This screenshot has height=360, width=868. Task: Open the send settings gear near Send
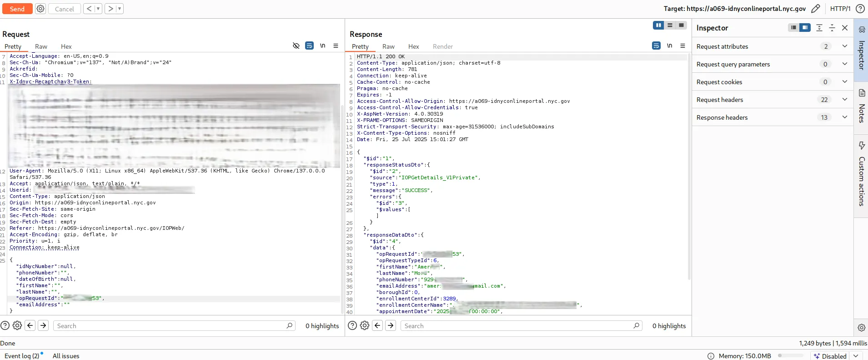[x=40, y=9]
